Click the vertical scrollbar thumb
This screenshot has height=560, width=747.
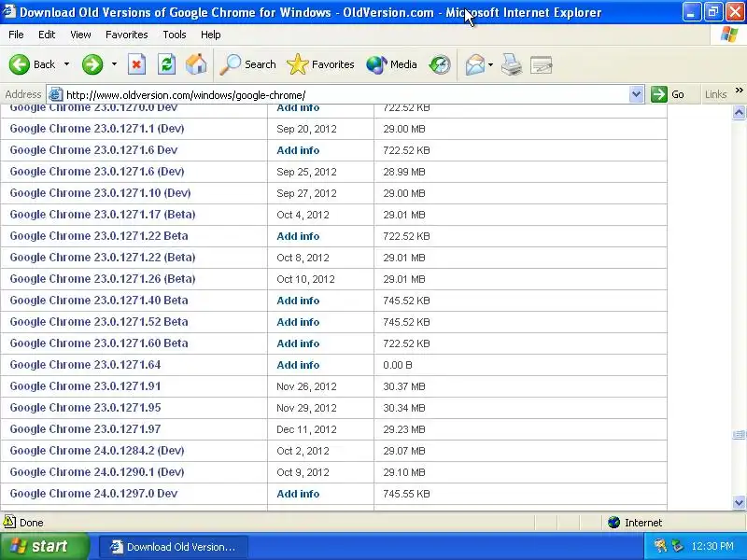point(739,434)
